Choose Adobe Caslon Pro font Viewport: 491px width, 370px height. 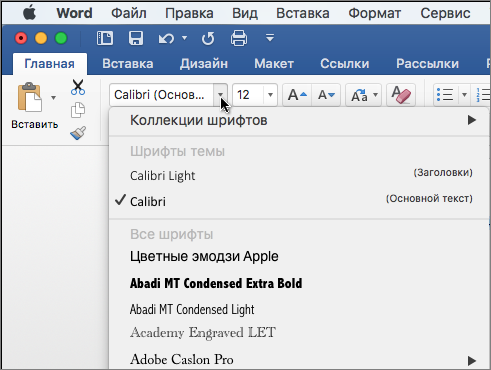click(x=299, y=360)
